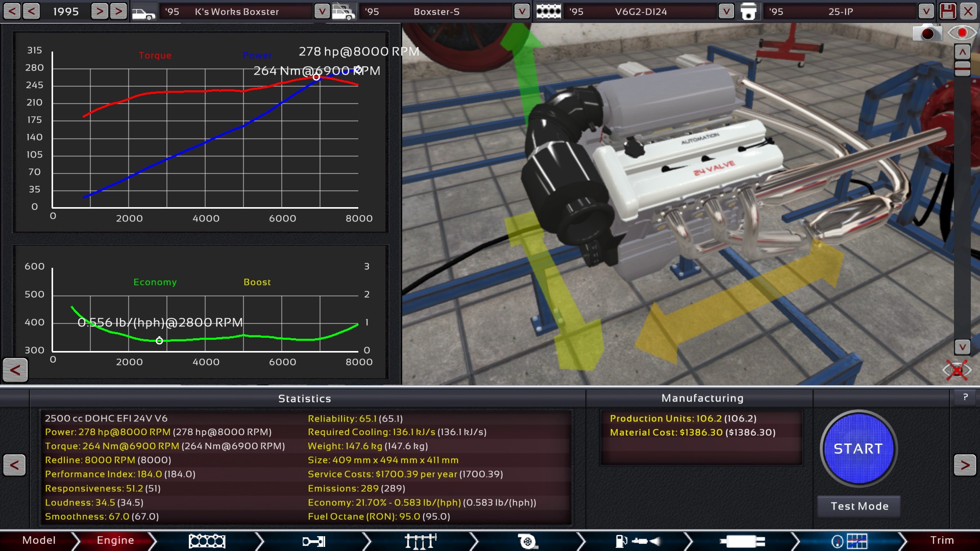Click the Loudness: 34.5 statistic
980x551 pixels.
point(94,503)
